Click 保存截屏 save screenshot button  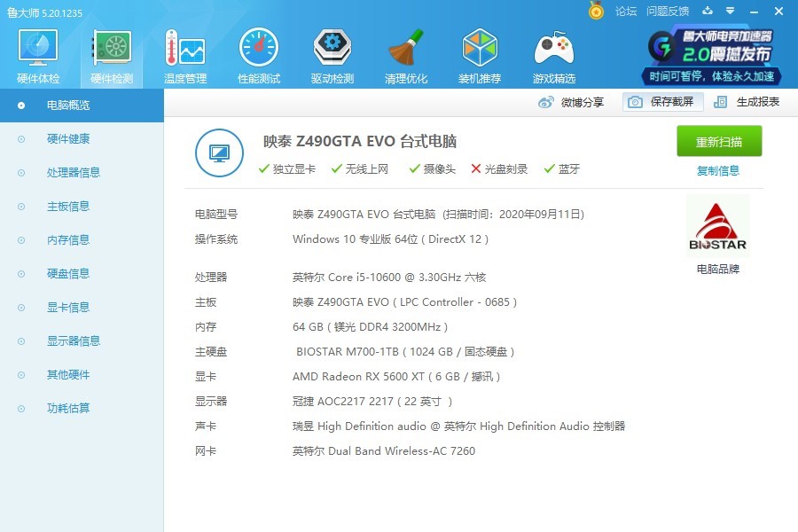click(x=662, y=102)
